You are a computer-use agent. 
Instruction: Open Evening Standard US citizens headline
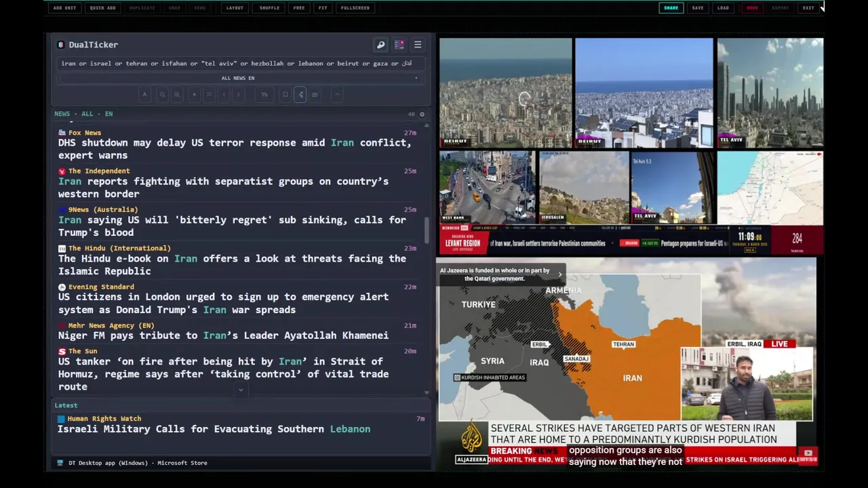tap(223, 304)
